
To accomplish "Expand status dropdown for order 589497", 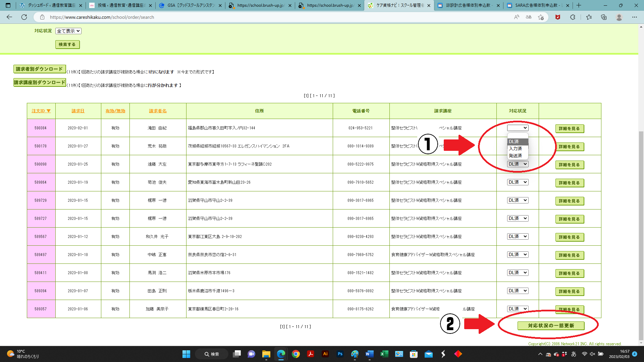I will tap(518, 255).
